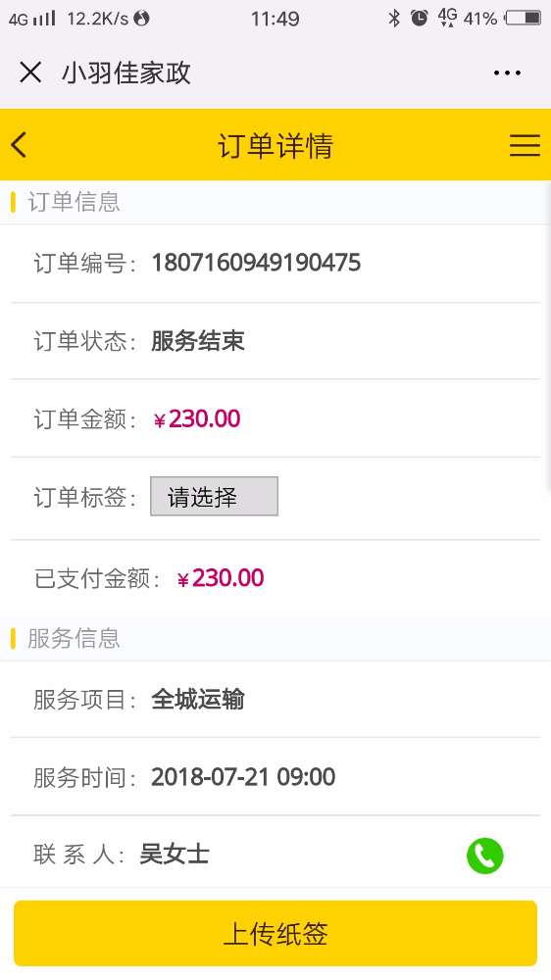Tap the 订单详情 page title
Viewport: 551px width, 980px height.
tap(275, 146)
